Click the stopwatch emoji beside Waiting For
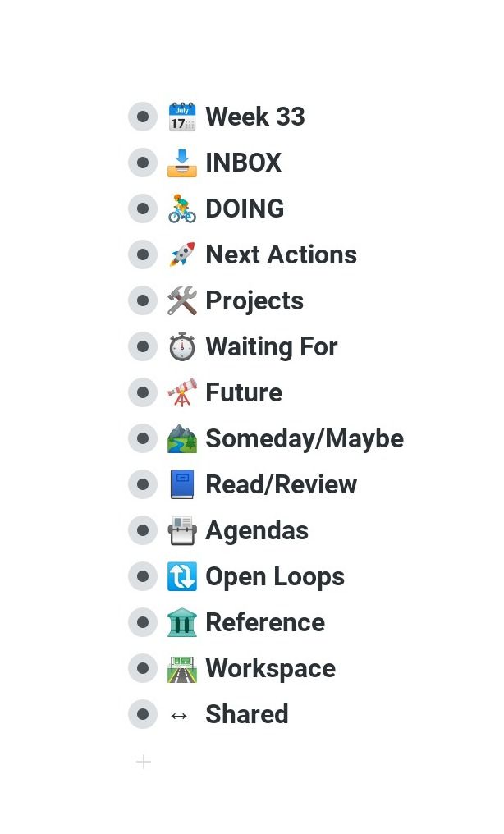 [182, 346]
